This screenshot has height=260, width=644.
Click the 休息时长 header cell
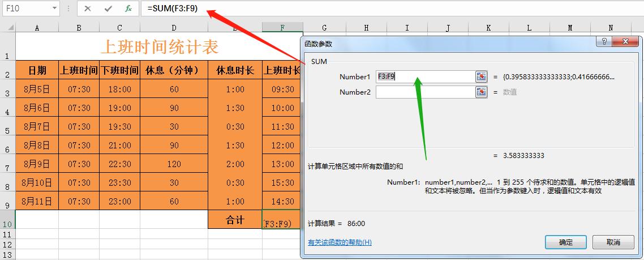[235, 70]
